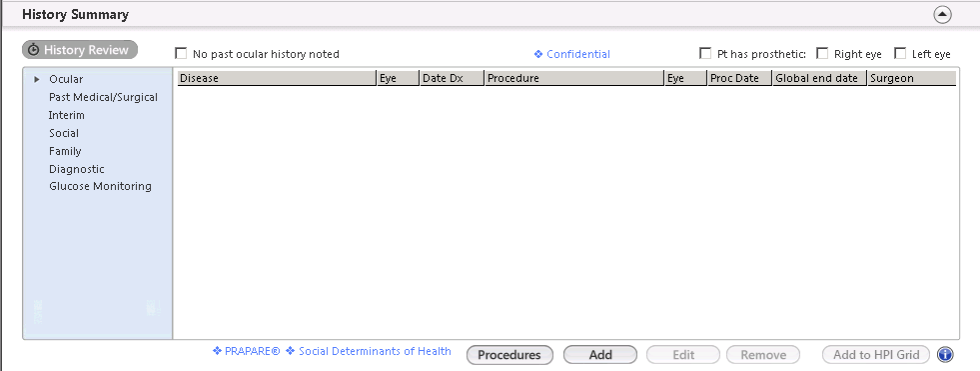Click the Procedures button
The height and width of the screenshot is (371, 980).
click(509, 355)
